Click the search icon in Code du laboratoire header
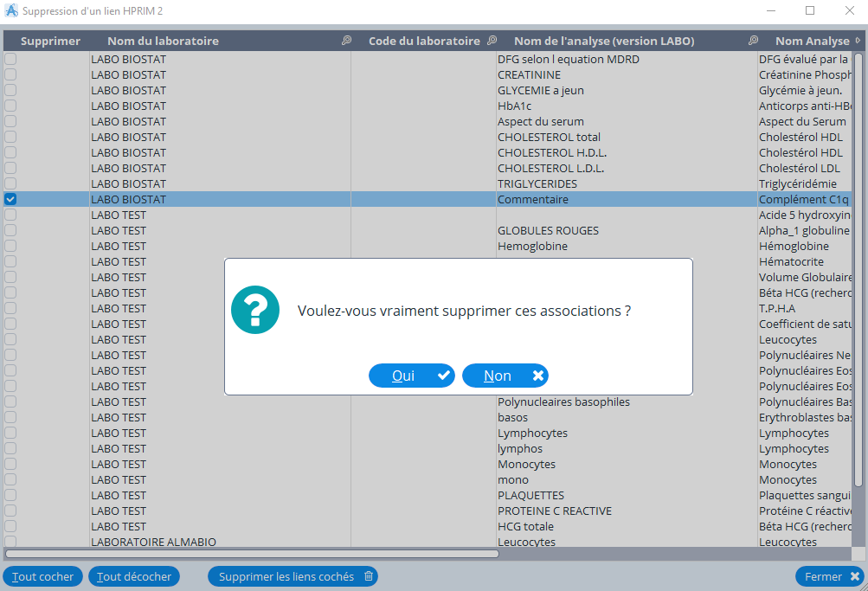The height and width of the screenshot is (591, 868). point(492,41)
